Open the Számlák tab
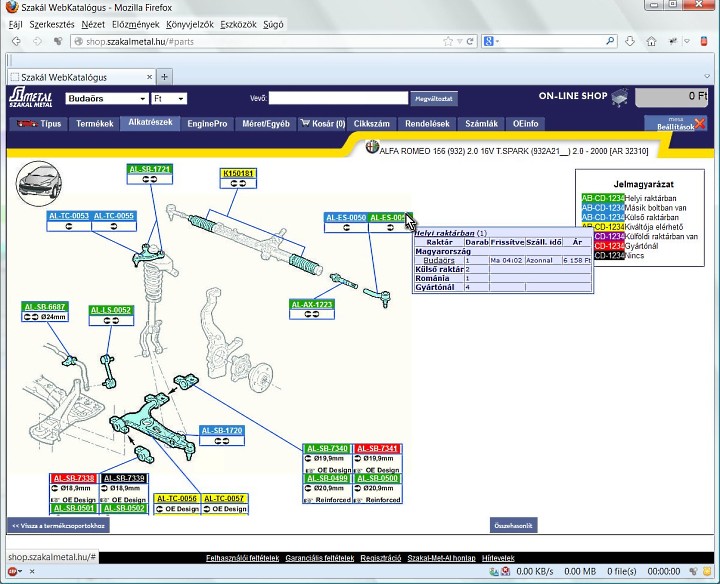Image resolution: width=720 pixels, height=584 pixels. click(481, 124)
